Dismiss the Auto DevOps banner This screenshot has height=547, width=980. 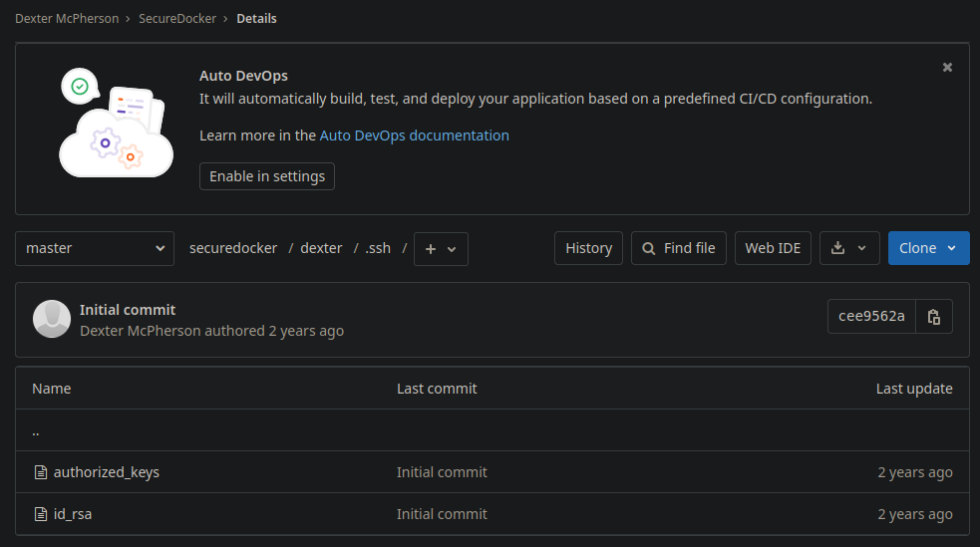click(x=947, y=67)
